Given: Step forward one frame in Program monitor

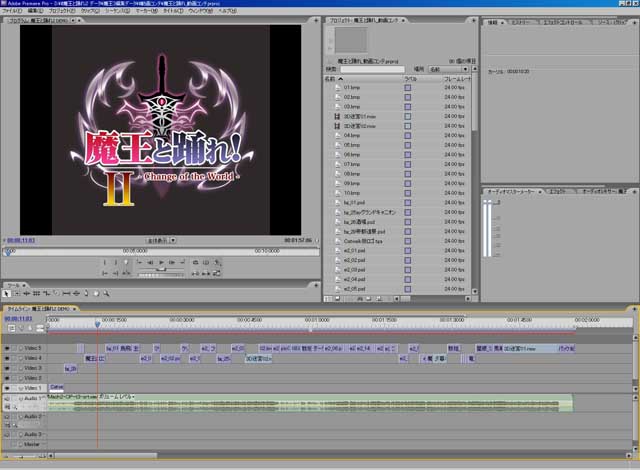Looking at the screenshot, I should (x=172, y=262).
